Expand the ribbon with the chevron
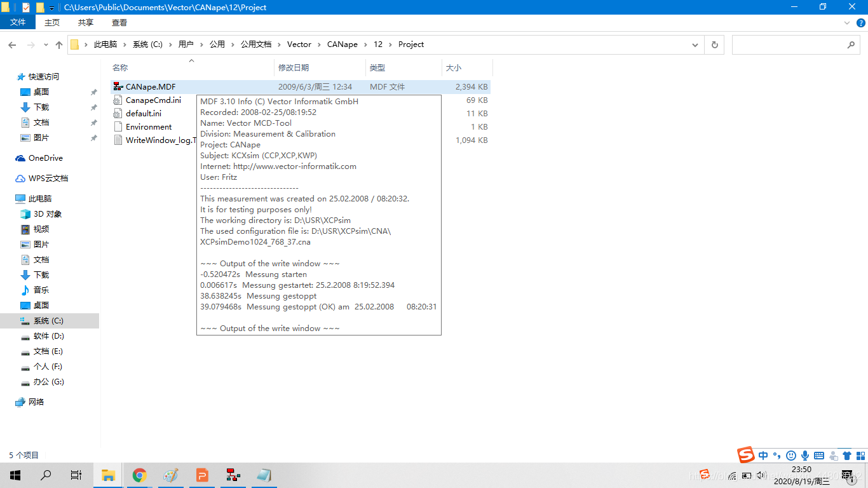Viewport: 868px width, 488px height. click(847, 22)
